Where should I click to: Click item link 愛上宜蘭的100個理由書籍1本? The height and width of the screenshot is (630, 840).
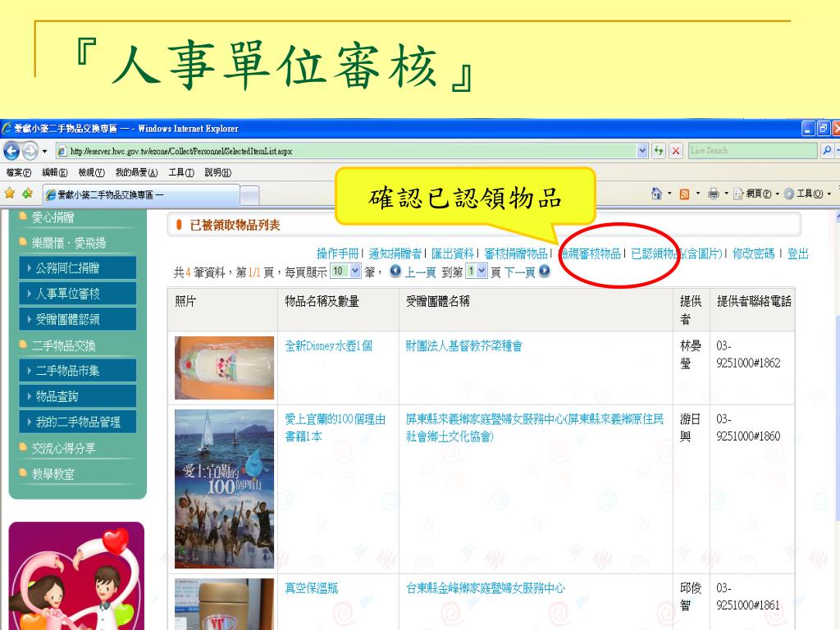tap(335, 427)
